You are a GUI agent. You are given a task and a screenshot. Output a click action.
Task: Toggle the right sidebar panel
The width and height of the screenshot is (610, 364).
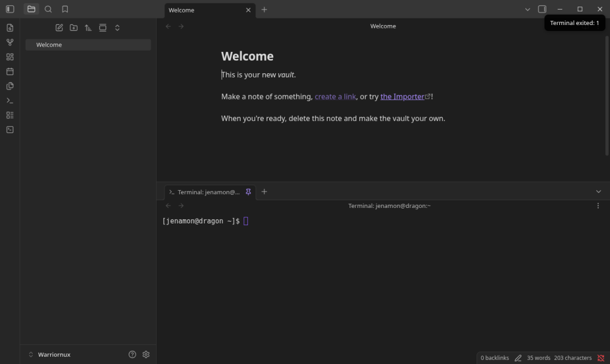click(x=542, y=9)
